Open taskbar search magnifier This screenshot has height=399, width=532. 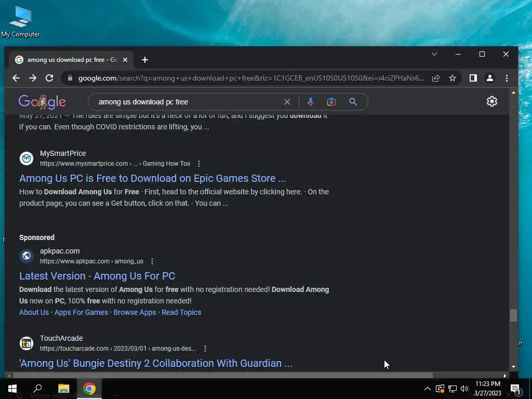pyautogui.click(x=37, y=389)
